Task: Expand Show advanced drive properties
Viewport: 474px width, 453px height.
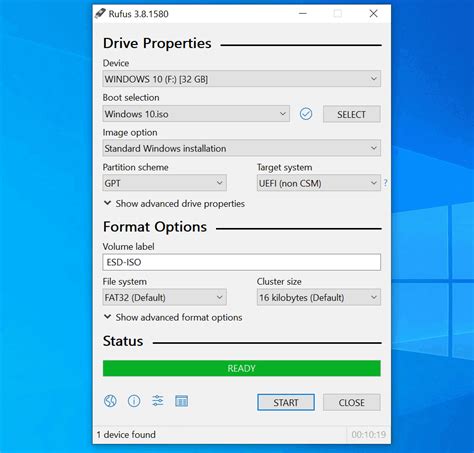Action: pos(174,203)
